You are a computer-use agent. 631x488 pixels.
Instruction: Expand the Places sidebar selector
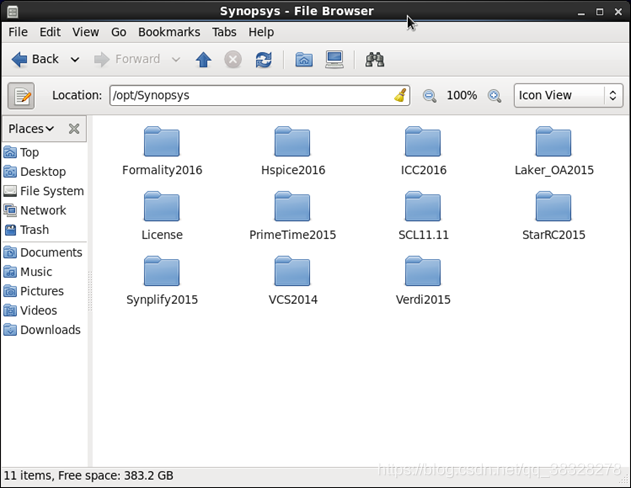31,129
